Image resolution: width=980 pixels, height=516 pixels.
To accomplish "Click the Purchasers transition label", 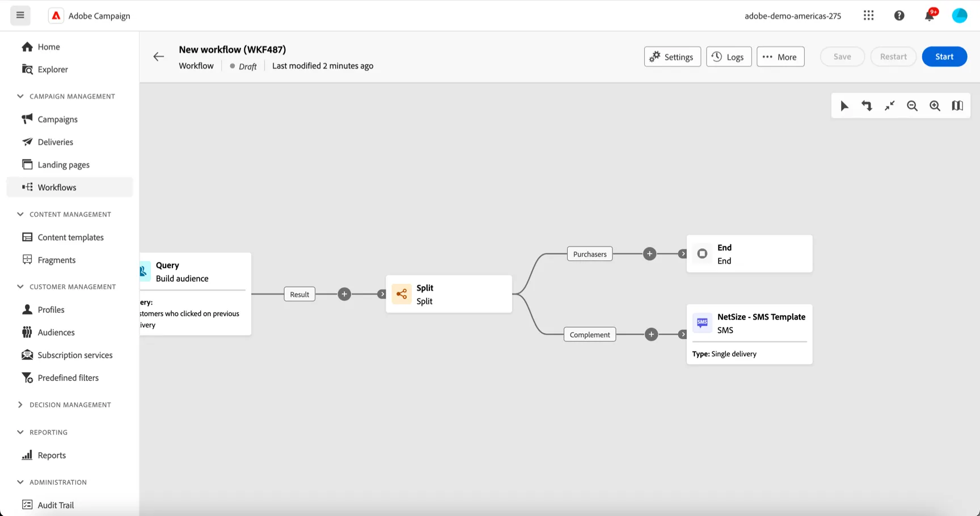I will click(x=590, y=254).
